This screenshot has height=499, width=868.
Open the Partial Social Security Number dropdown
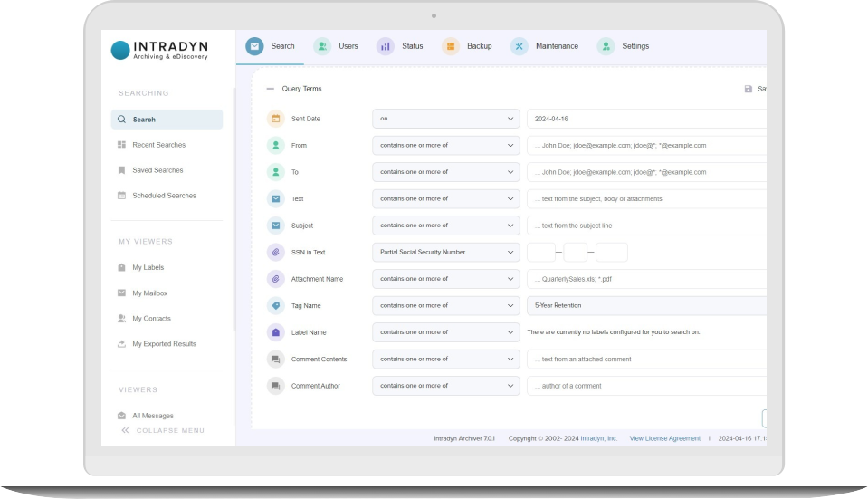446,252
